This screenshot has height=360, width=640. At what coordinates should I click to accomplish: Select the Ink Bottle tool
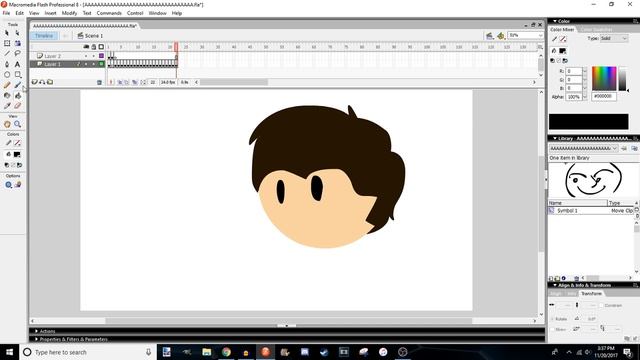pos(7,96)
